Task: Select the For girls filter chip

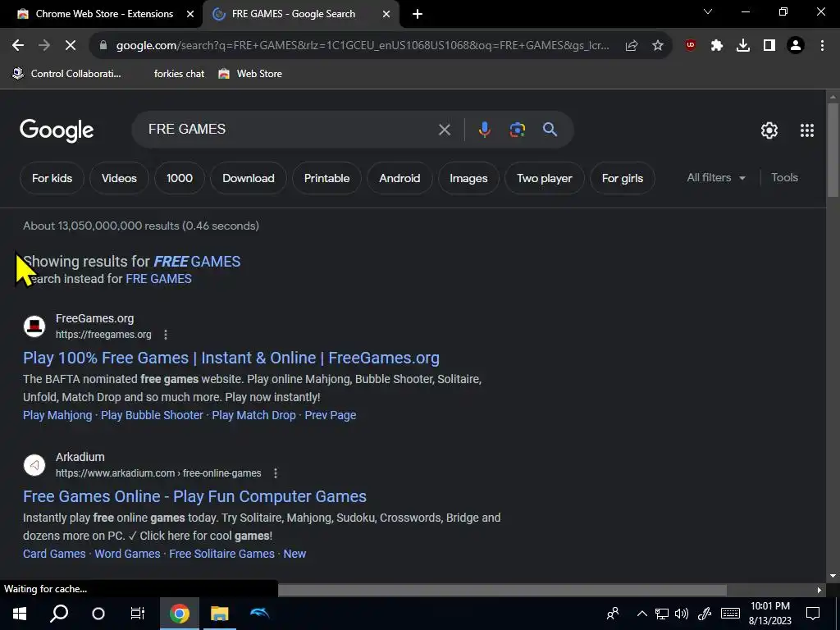Action: tap(623, 178)
